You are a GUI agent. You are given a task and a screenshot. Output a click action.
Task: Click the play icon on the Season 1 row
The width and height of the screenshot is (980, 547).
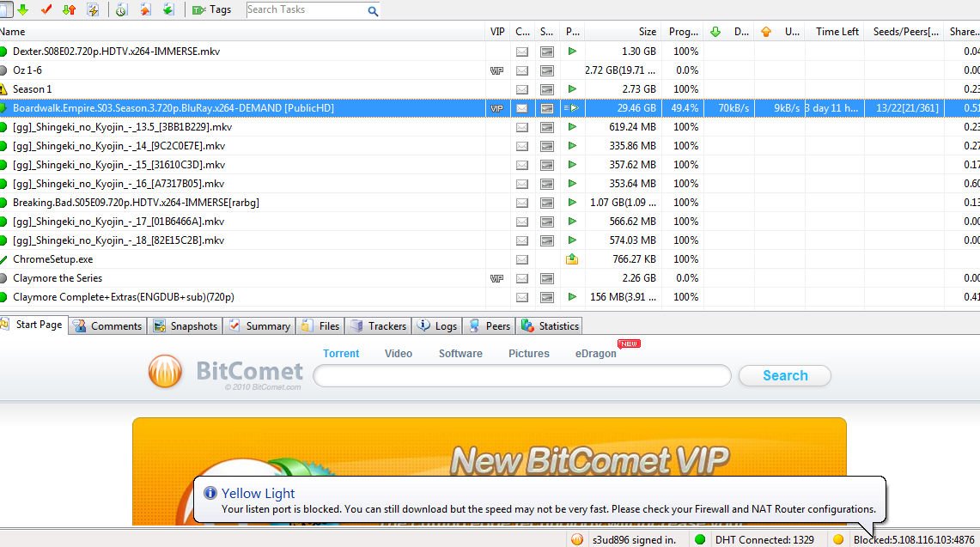click(x=572, y=88)
